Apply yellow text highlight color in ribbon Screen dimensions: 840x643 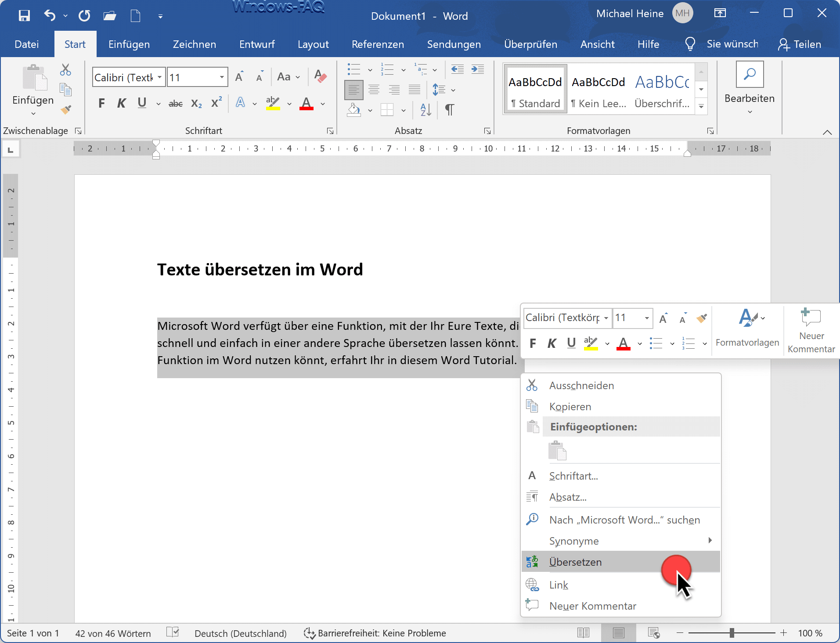tap(273, 104)
